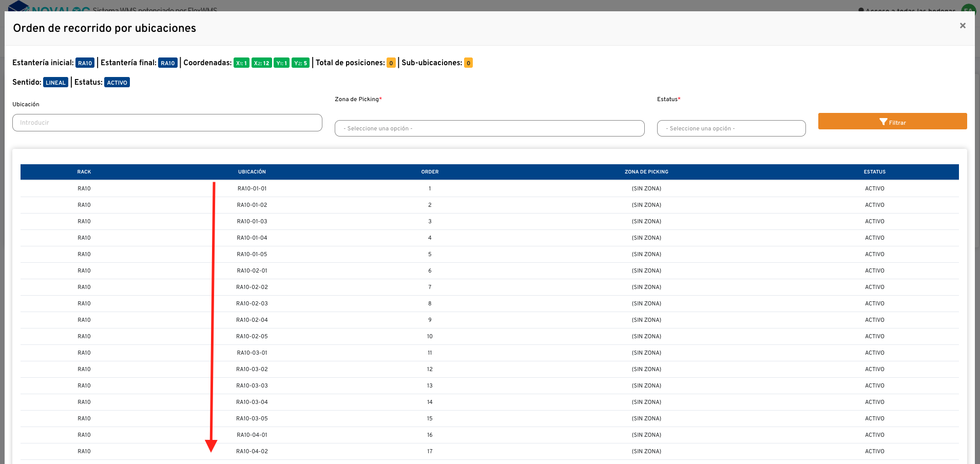Sort by the RACK column header
This screenshot has width=980, height=464.
[x=84, y=172]
